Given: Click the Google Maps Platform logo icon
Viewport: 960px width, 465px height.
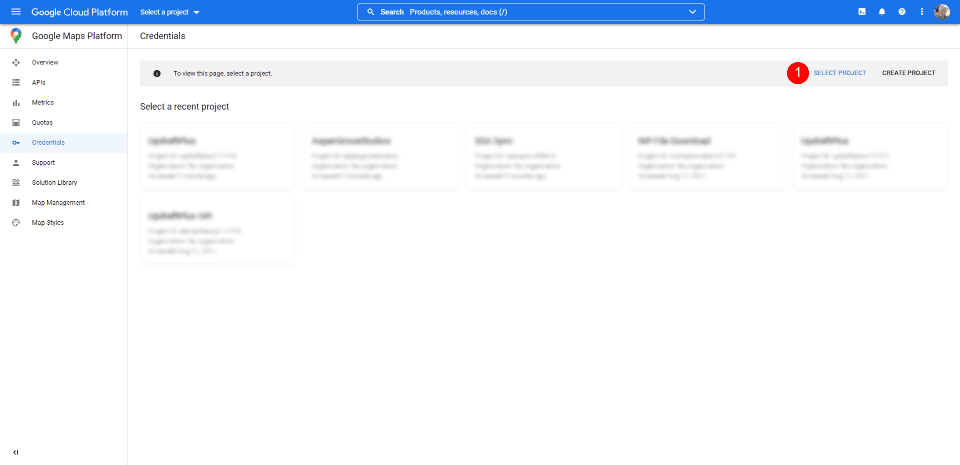Looking at the screenshot, I should click(16, 36).
